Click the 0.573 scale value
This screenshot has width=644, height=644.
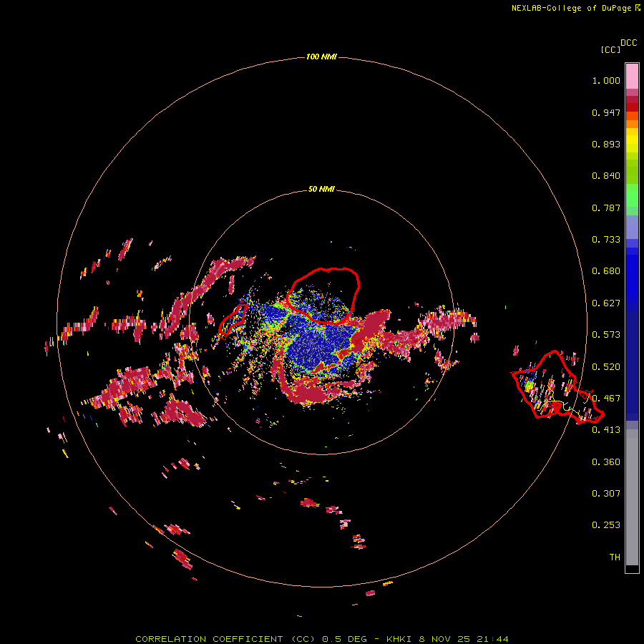[606, 335]
